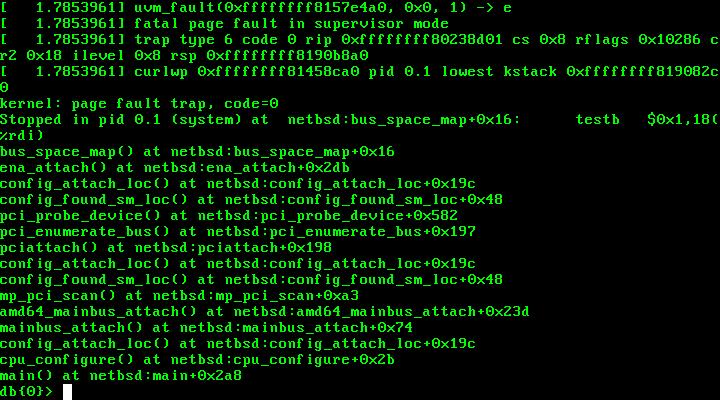Click the db{0}> debugger prompt text
The width and height of the screenshot is (720, 400).
coord(26,391)
